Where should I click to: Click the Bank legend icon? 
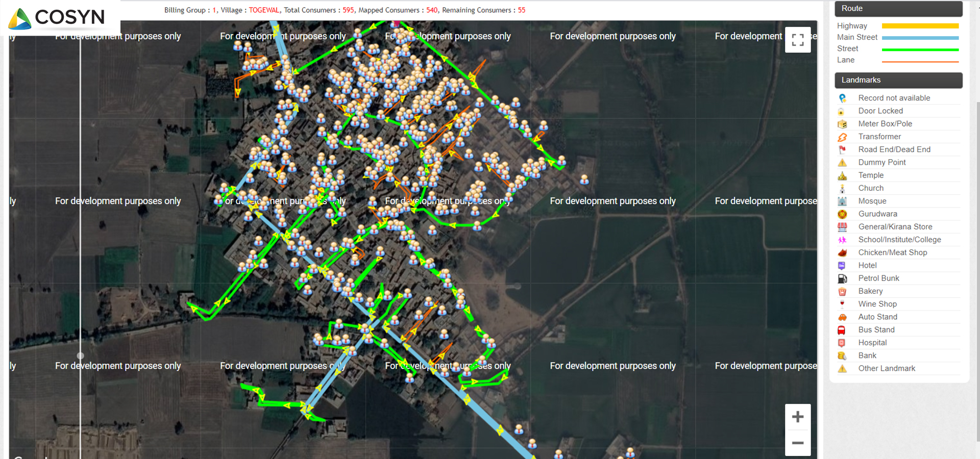[842, 355]
